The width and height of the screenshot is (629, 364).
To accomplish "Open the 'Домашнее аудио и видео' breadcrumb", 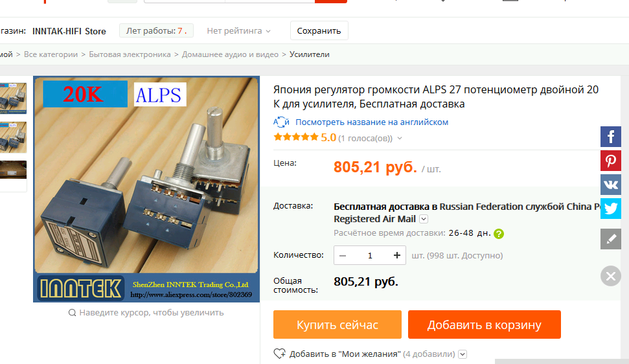I will pos(230,54).
